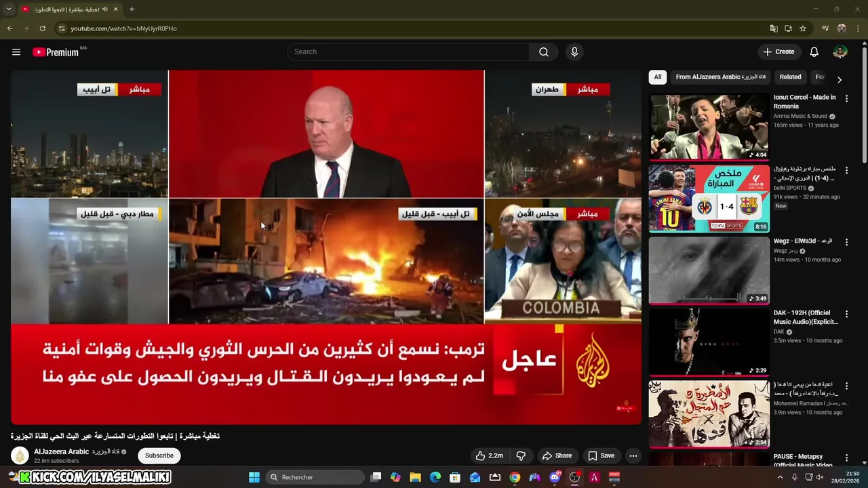This screenshot has width=868, height=488.
Task: Open options for Wegz ElWa3d video
Action: point(846,242)
